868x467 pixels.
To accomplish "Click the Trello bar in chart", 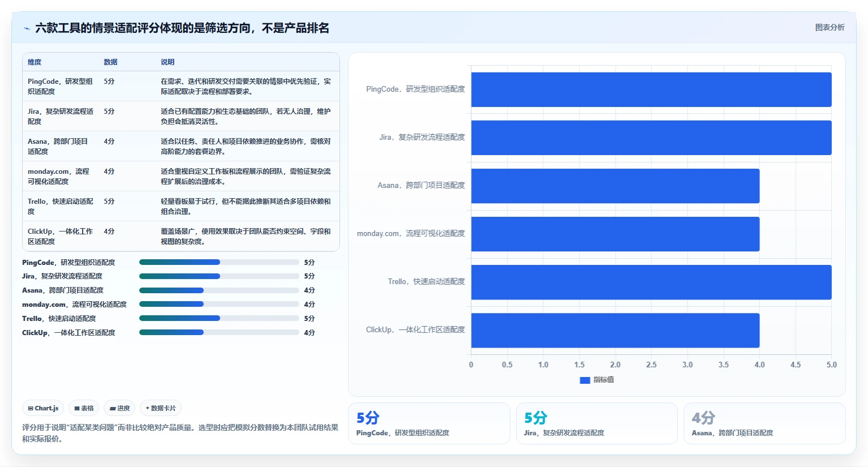I will coord(651,282).
